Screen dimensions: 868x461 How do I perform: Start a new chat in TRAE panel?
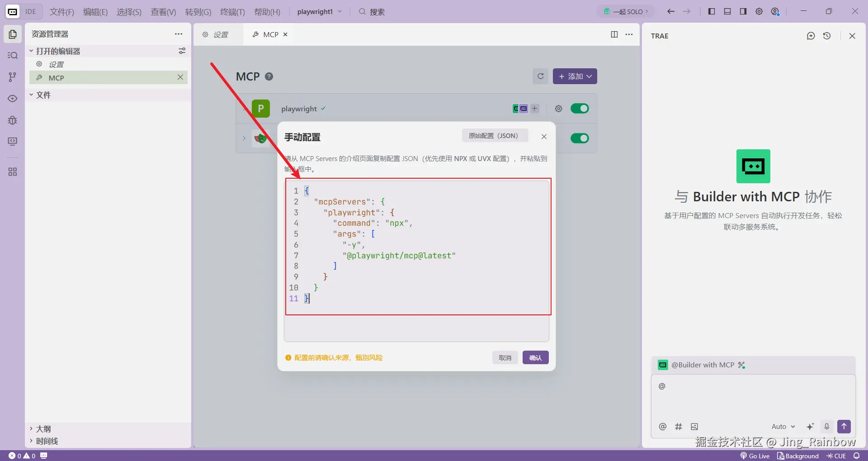[811, 36]
